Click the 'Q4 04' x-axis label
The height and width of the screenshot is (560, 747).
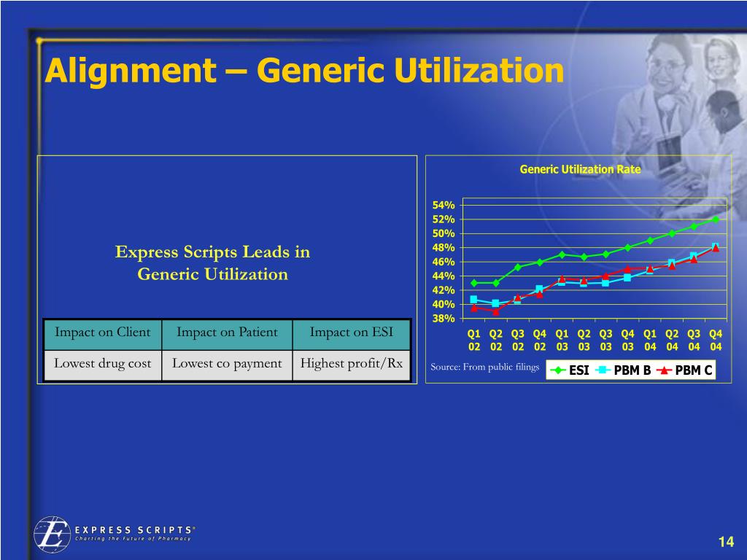(x=716, y=340)
